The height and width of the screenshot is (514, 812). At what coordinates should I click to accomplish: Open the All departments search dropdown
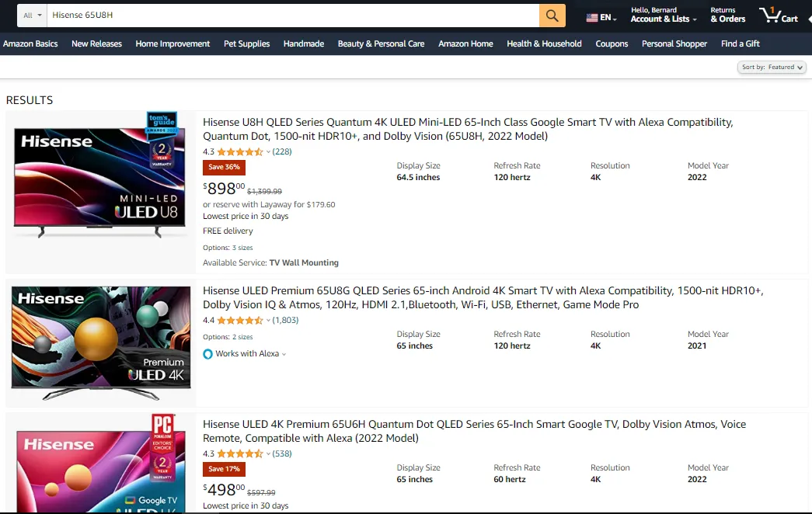[32, 16]
